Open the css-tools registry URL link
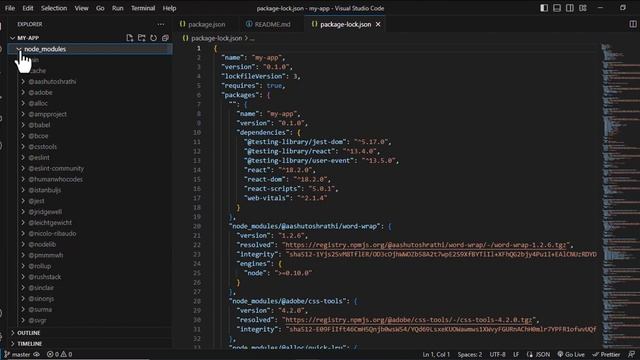Viewport: 640px width, 360px height. point(409,320)
